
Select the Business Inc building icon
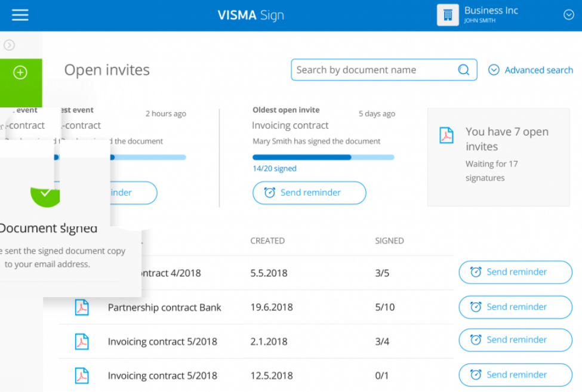click(449, 15)
